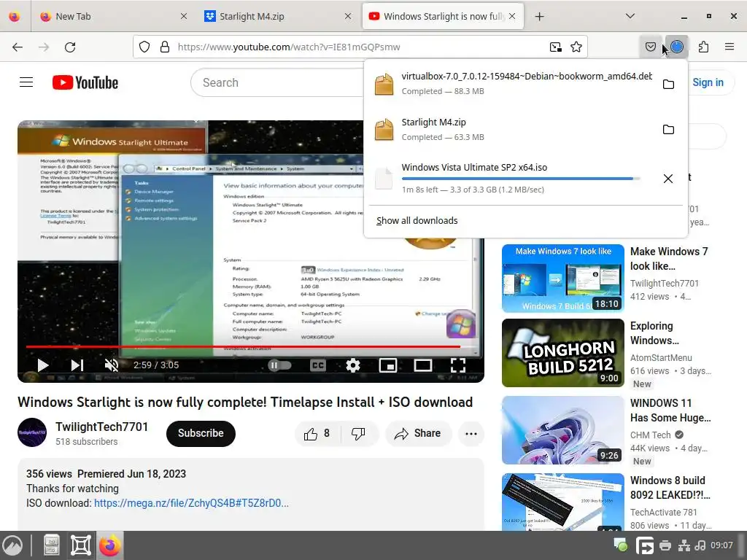
Task: Sign in to YouTube
Action: point(708,82)
